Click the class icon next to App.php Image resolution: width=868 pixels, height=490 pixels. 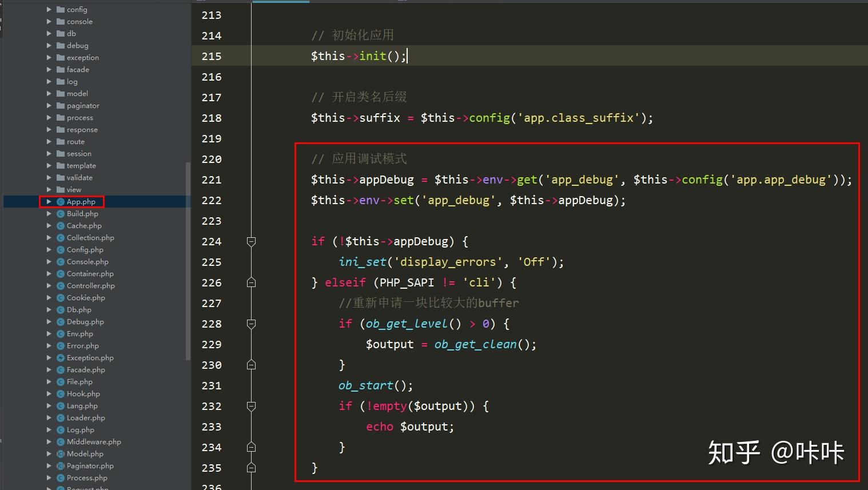[61, 201]
